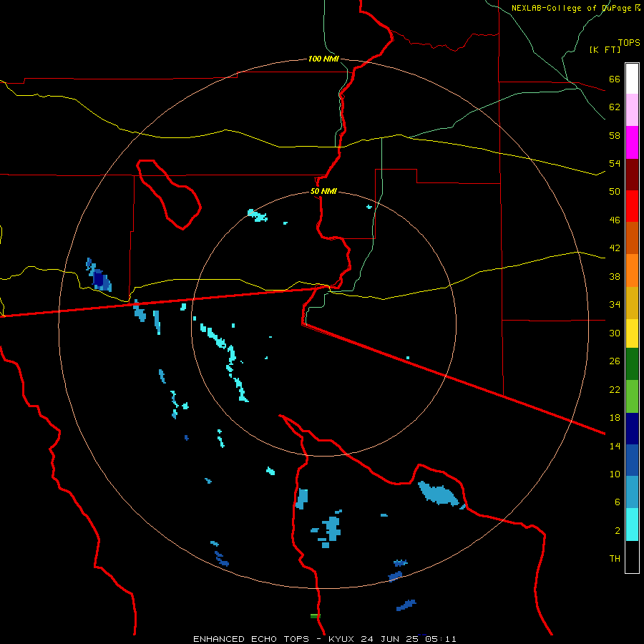
Task: Click the legend value '10'
Action: click(x=615, y=474)
